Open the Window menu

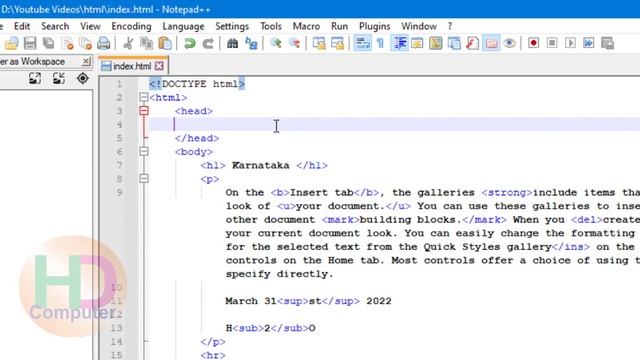pos(419,26)
